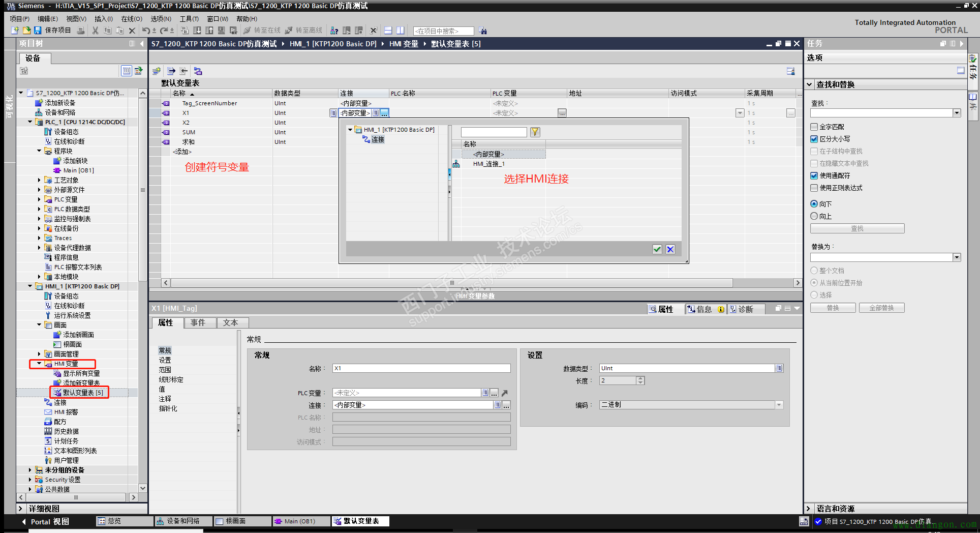The height and width of the screenshot is (533, 980).
Task: Click the New project icon
Action: [x=15, y=31]
